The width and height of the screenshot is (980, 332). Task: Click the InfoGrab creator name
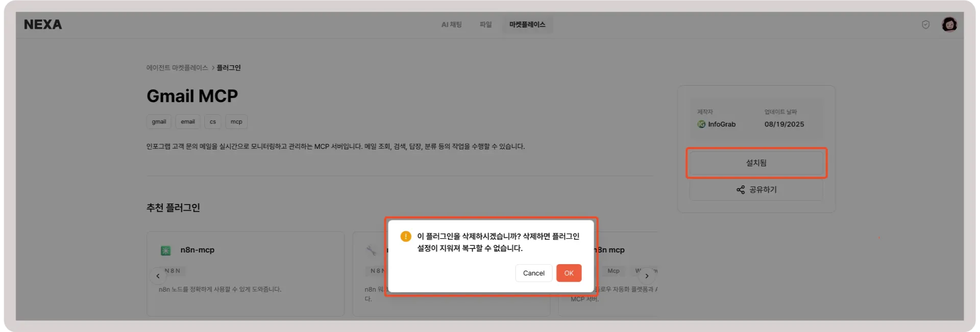(722, 124)
